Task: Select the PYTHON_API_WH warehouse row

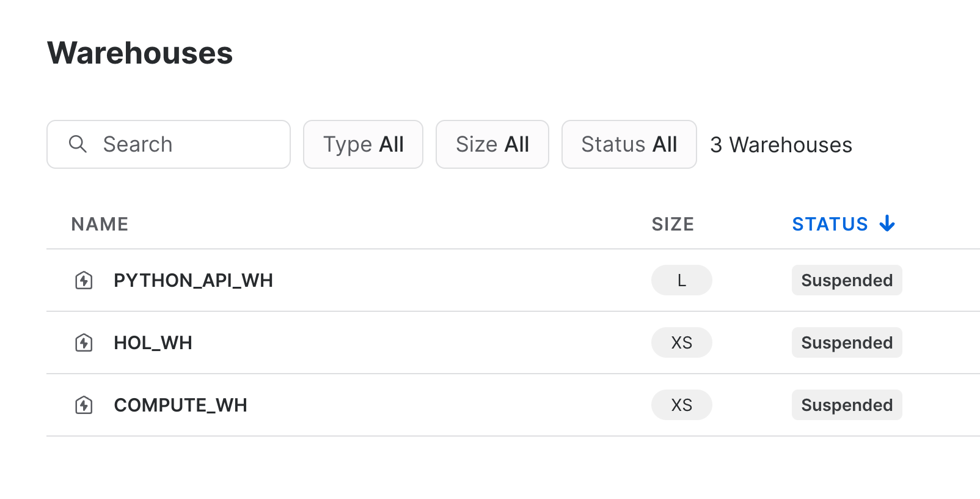Action: (193, 280)
